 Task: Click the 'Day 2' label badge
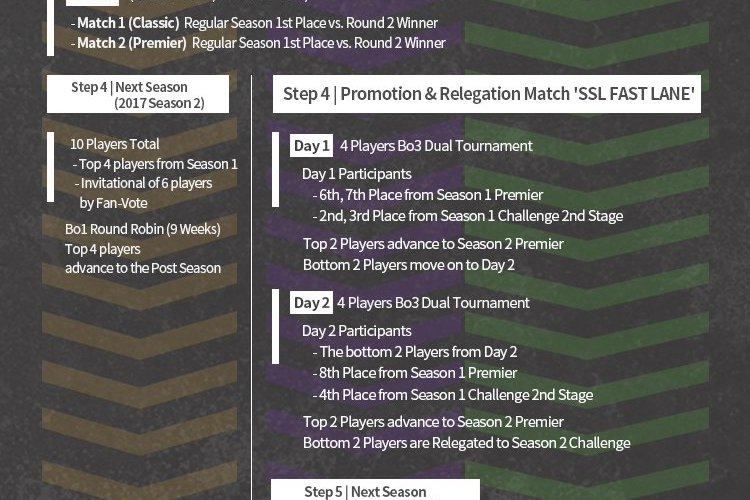pos(311,303)
